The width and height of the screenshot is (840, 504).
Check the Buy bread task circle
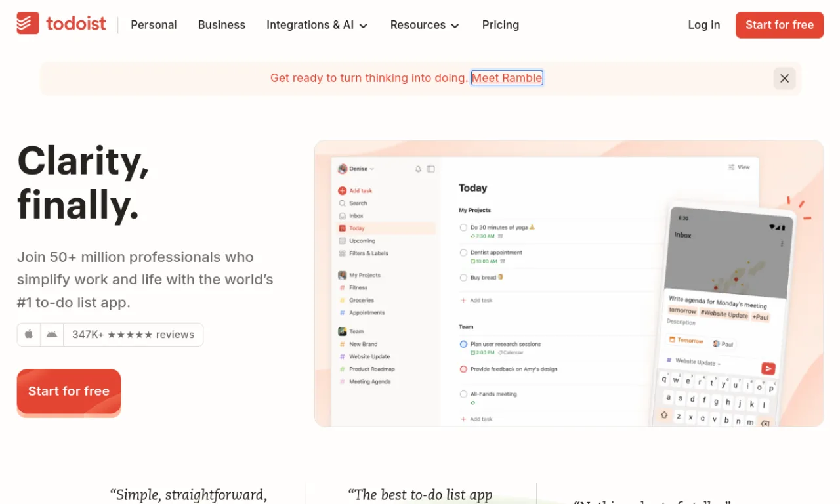(463, 278)
